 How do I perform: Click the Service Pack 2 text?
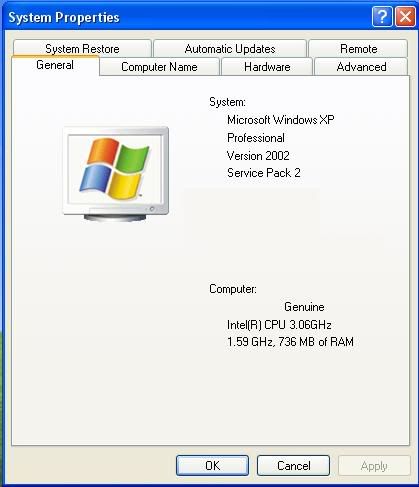point(264,173)
